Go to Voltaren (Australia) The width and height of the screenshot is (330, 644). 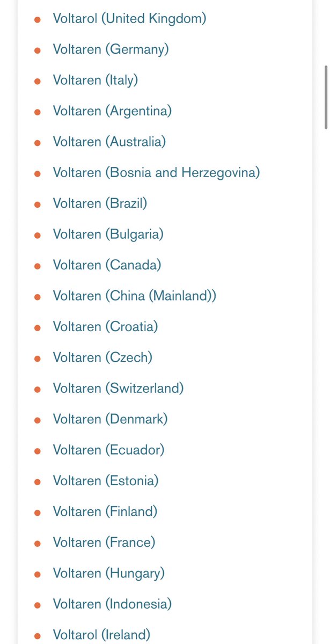pyautogui.click(x=109, y=142)
